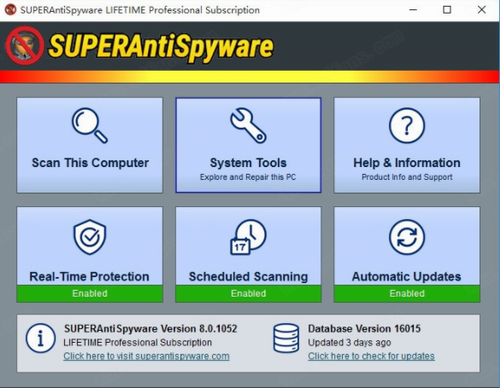This screenshot has height=388, width=500.
Task: Click the shield checkmark Real-Time Protection icon
Action: pyautogui.click(x=90, y=237)
